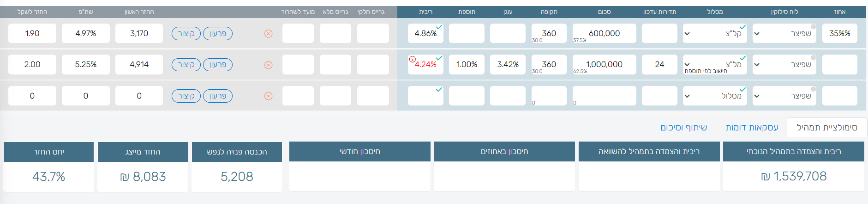868x204 pixels.
Task: Delete the second loan row using its X icon
Action: point(268,65)
